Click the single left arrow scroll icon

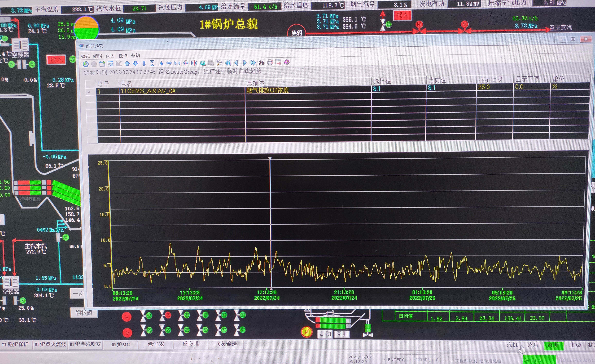click(x=236, y=63)
